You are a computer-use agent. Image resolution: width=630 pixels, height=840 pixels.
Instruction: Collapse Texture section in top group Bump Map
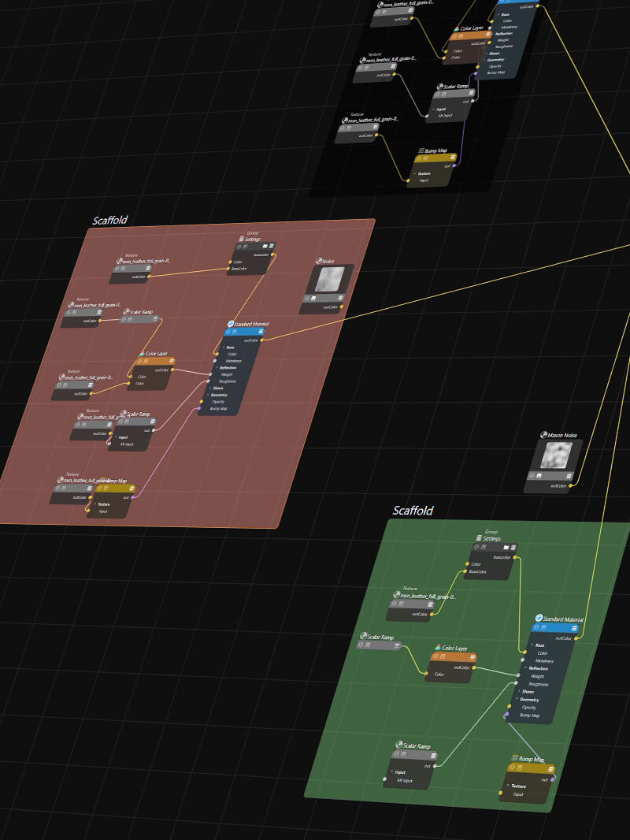tap(415, 173)
